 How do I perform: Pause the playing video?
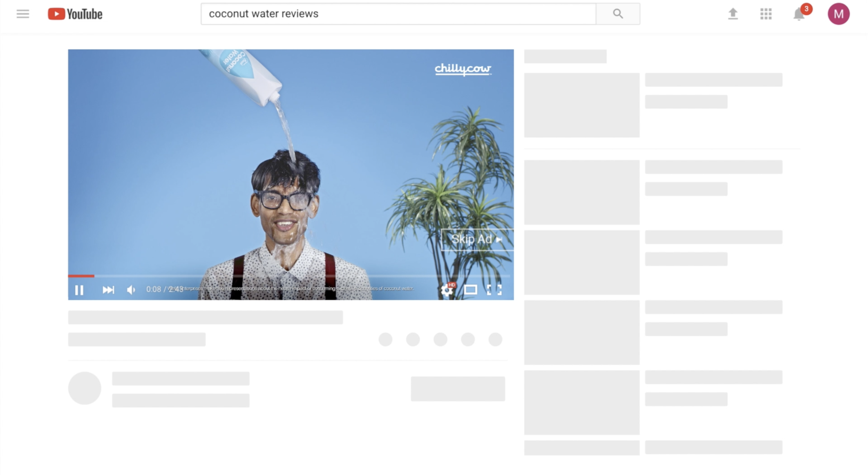79,290
